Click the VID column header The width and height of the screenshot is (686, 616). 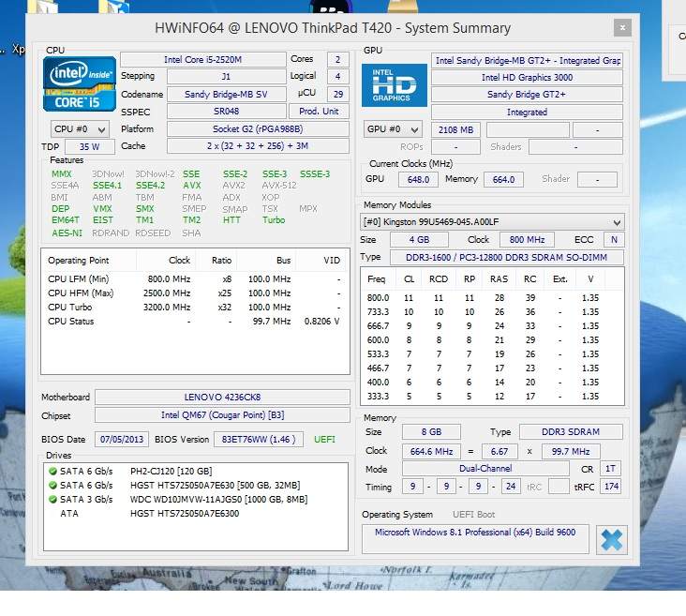(x=322, y=260)
